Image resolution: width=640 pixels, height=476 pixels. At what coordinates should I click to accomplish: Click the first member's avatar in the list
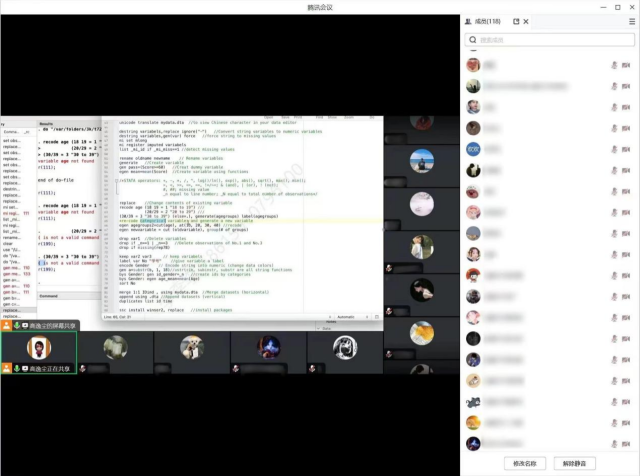pos(474,65)
